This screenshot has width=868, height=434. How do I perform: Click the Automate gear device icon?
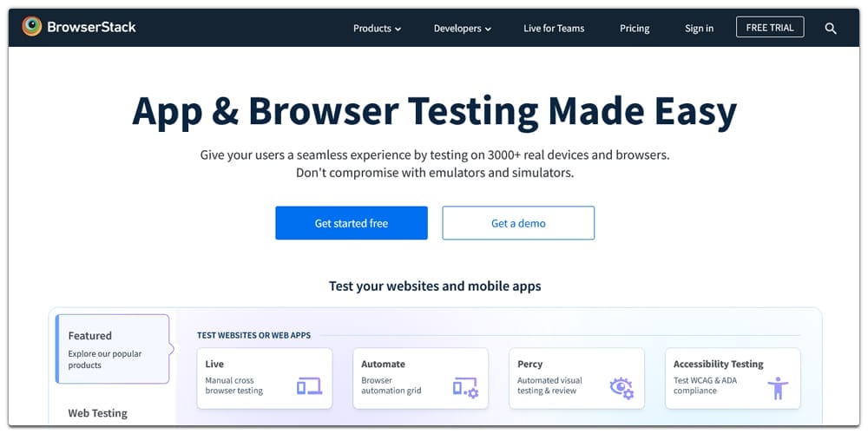[x=465, y=387]
